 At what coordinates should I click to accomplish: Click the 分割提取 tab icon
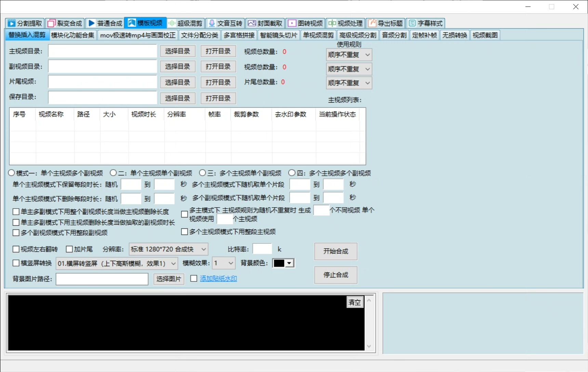point(12,23)
